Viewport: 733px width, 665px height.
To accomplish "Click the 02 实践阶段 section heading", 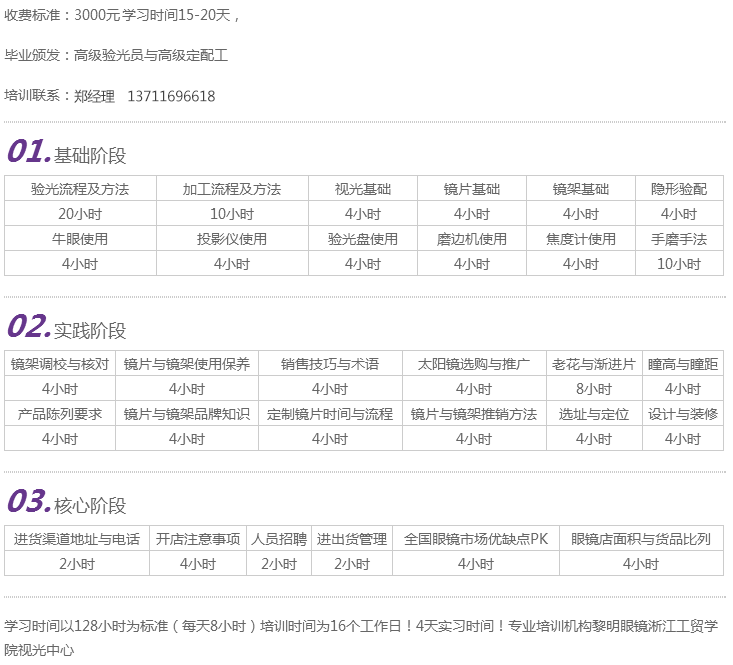I will [68, 328].
